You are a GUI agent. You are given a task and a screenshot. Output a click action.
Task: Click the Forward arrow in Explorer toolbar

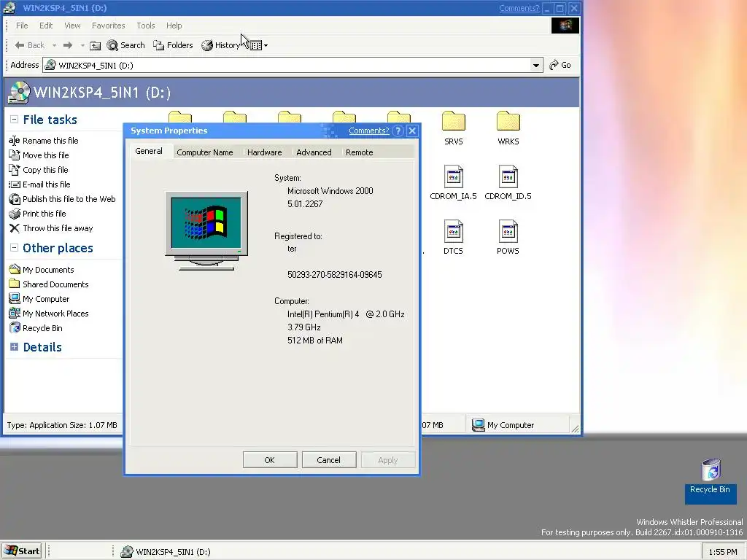click(x=68, y=45)
